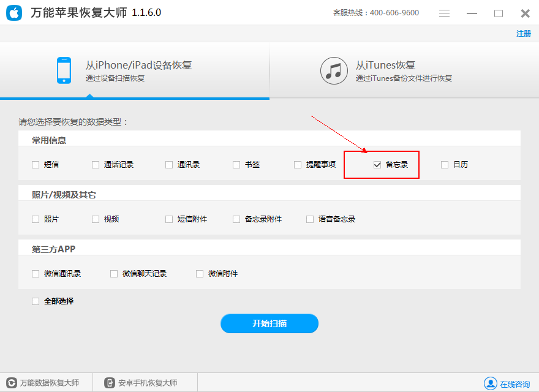Maximize the recovery app window
The image size is (539, 392).
point(499,13)
